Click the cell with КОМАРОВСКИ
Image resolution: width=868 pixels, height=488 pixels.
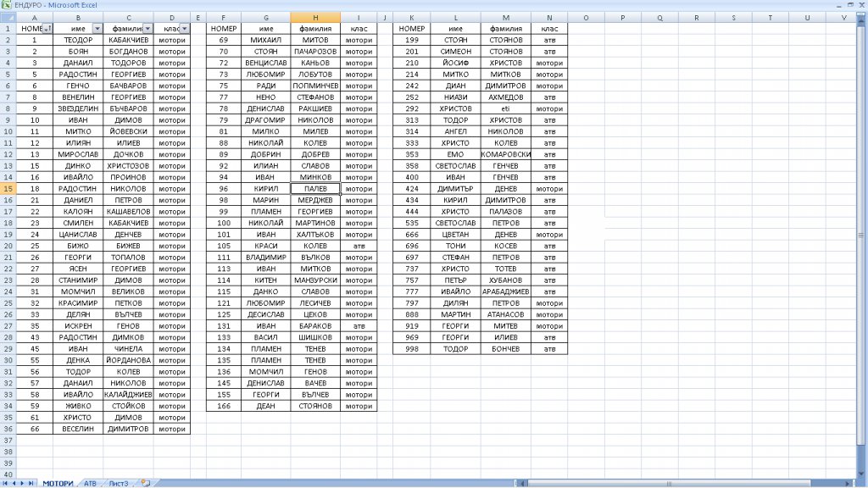coord(506,154)
